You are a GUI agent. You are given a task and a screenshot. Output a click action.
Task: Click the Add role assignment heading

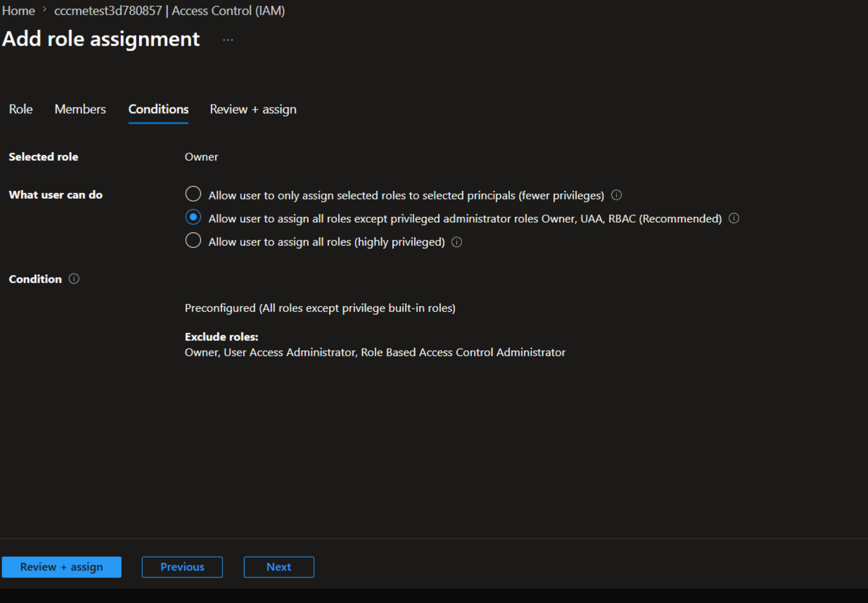(x=101, y=39)
